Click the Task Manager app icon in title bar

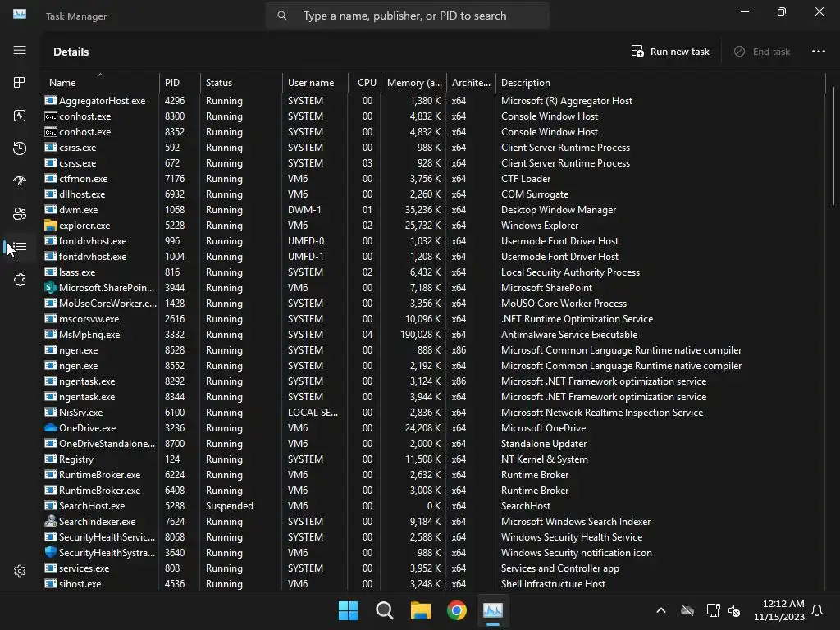(20, 15)
